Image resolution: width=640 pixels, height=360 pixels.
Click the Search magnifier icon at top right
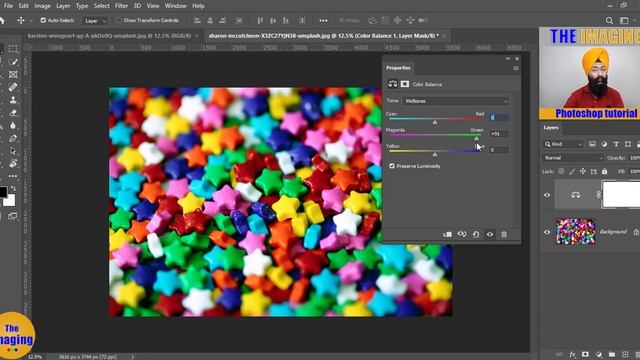click(609, 20)
